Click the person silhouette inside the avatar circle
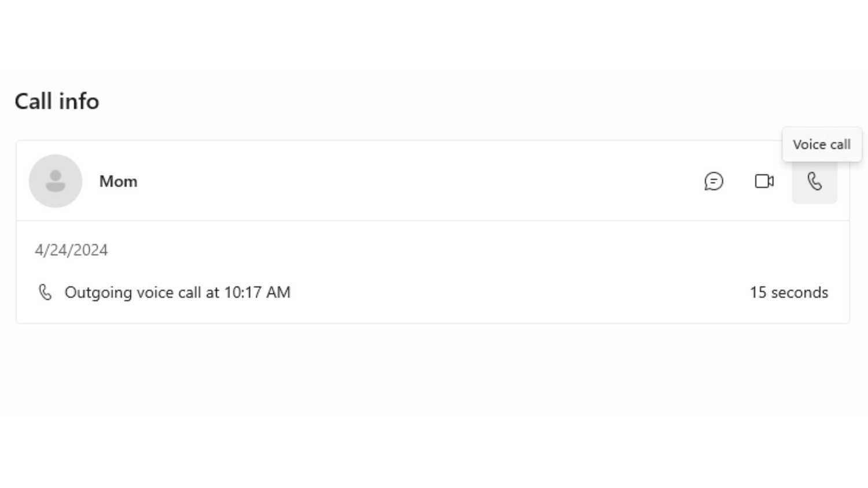Image resolution: width=868 pixels, height=488 pixels. [x=56, y=181]
